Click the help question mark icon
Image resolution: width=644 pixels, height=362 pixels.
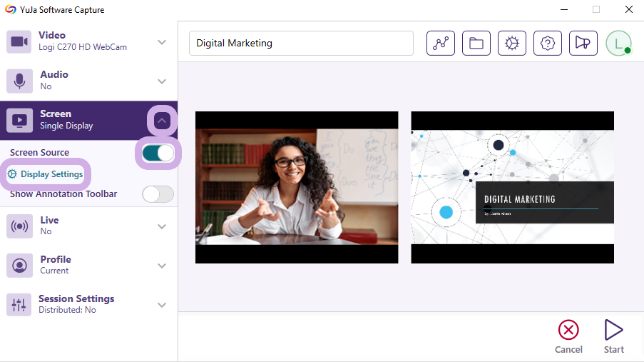(x=547, y=43)
